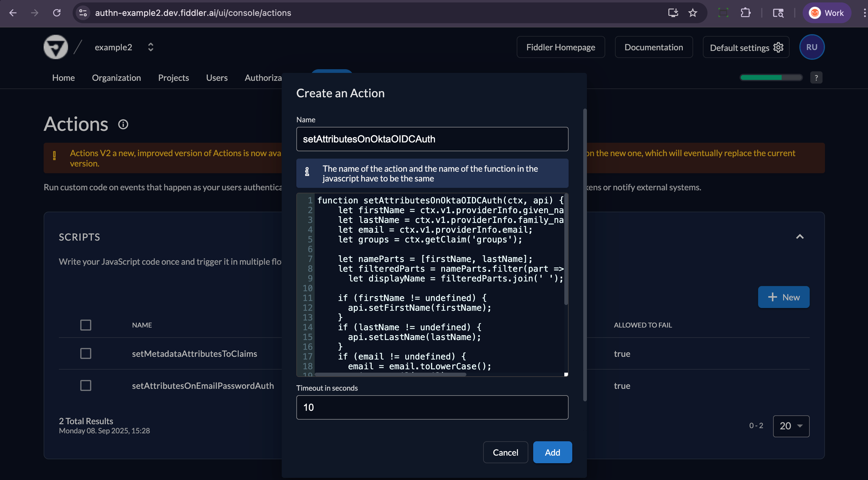Click the Fiddler logo icon
The height and width of the screenshot is (480, 868).
click(x=55, y=47)
